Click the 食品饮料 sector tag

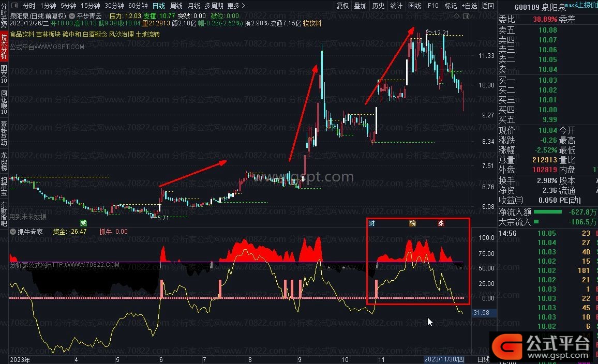[22, 34]
